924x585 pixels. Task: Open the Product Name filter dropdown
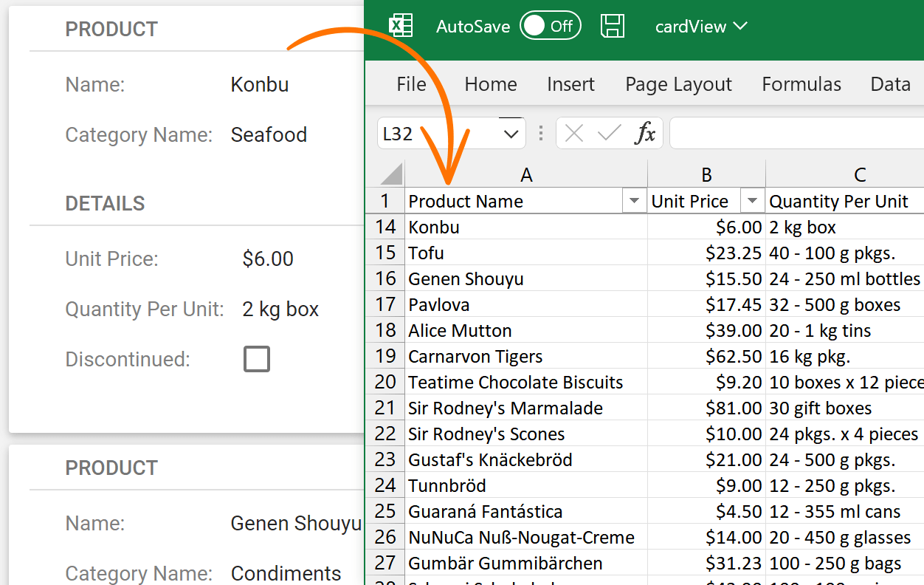[634, 201]
